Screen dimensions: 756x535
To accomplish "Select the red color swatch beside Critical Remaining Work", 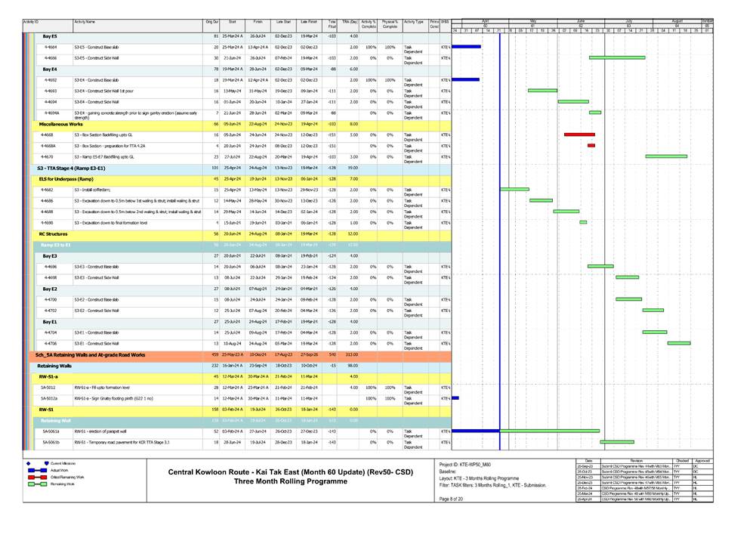I will [x=32, y=478].
